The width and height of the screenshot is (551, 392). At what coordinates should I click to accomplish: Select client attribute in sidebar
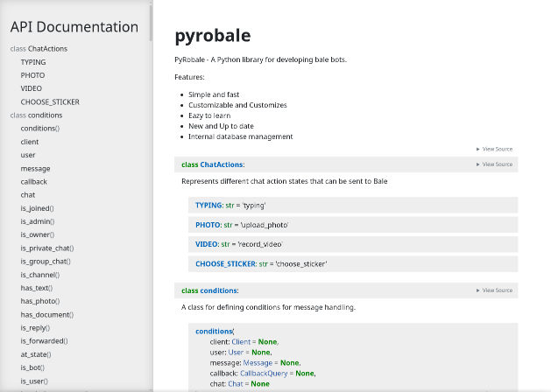pyautogui.click(x=30, y=142)
